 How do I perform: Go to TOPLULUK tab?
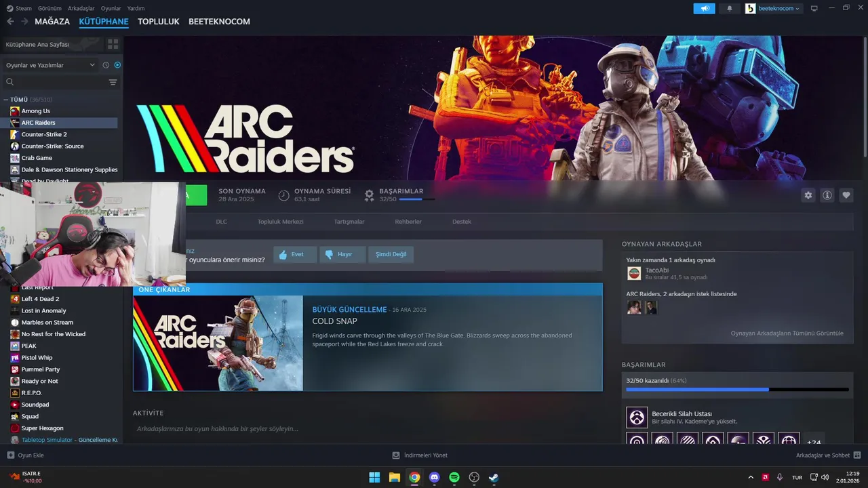(159, 22)
